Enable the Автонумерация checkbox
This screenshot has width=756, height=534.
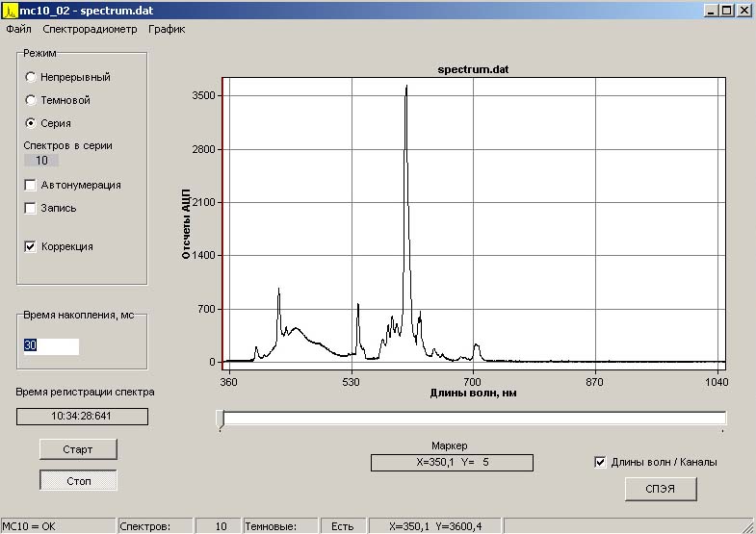31,185
